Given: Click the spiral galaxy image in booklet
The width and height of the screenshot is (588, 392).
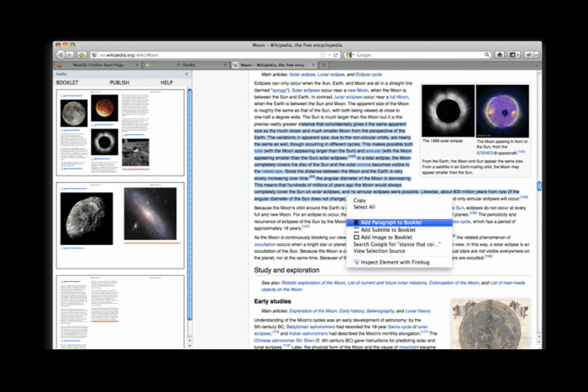Looking at the screenshot, I should [x=150, y=214].
